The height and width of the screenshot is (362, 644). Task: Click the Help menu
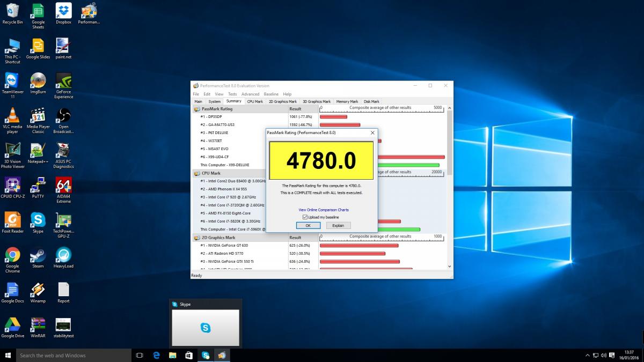click(287, 94)
